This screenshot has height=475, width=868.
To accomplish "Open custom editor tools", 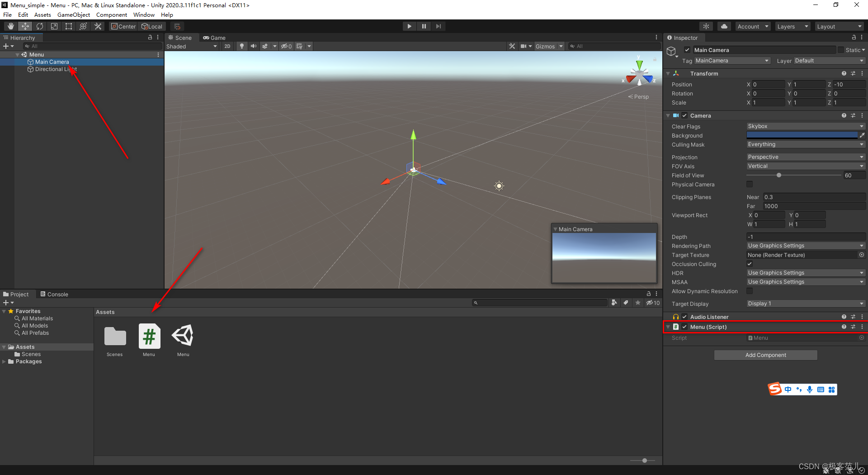I will coord(98,26).
